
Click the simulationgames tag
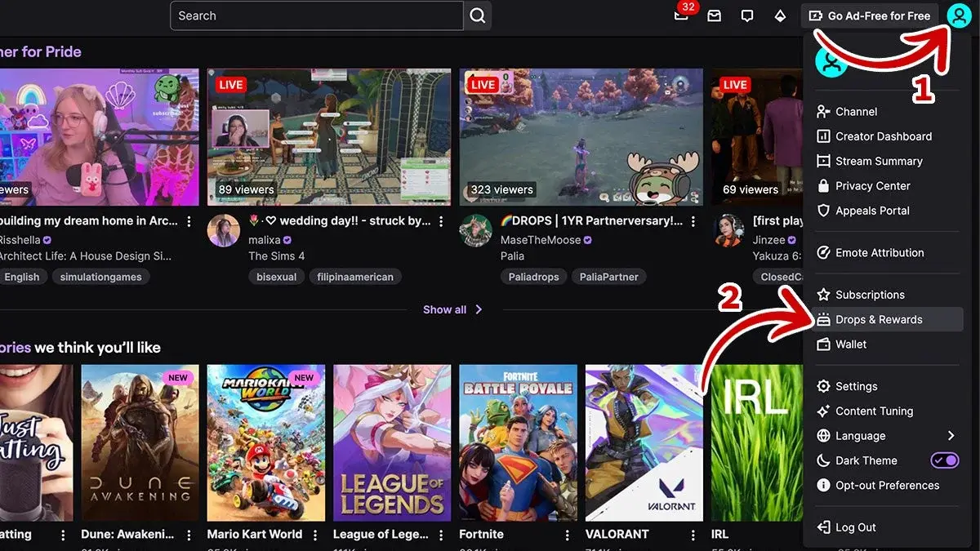pyautogui.click(x=102, y=277)
